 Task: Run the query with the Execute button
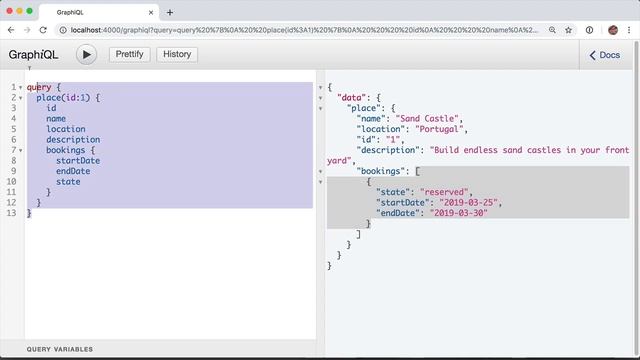point(86,54)
